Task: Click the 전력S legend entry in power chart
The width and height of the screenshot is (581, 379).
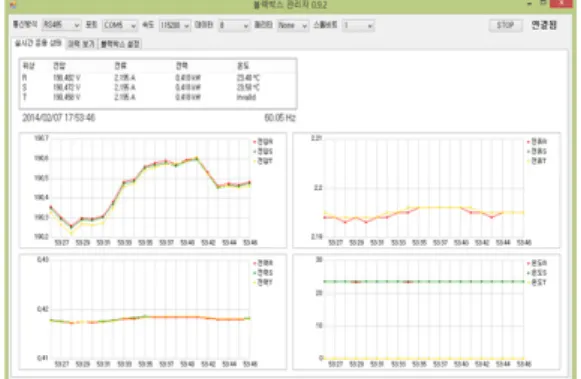Action: click(263, 273)
